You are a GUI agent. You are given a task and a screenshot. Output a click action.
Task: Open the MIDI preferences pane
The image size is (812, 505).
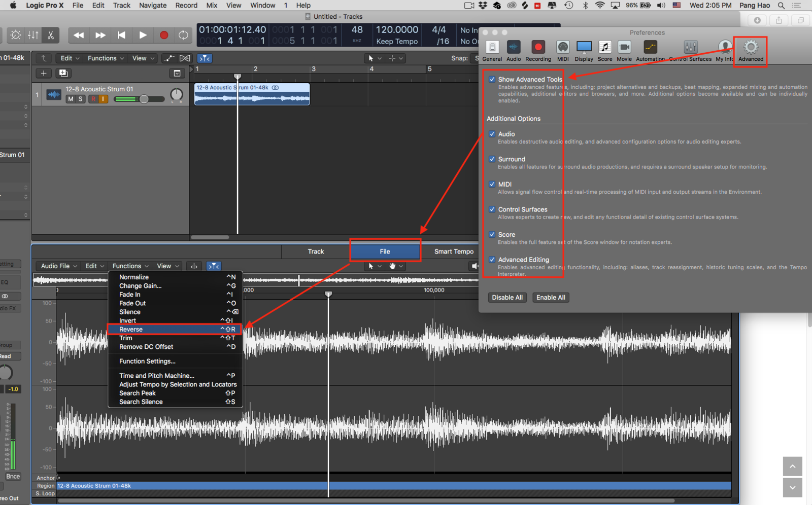tap(563, 51)
